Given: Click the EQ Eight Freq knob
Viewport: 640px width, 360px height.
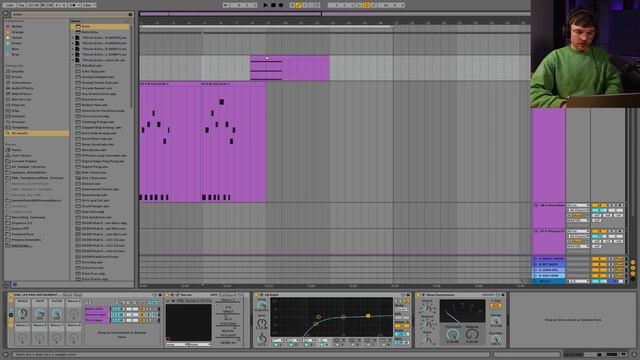Looking at the screenshot, I should 262,306.
